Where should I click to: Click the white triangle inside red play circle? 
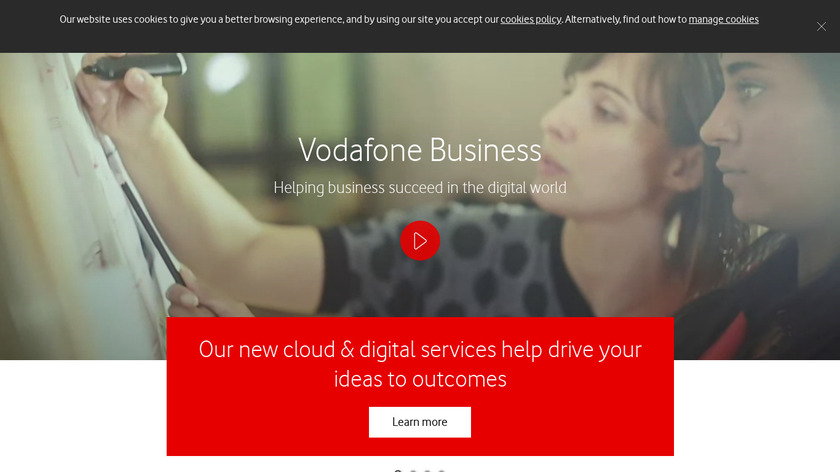click(421, 241)
